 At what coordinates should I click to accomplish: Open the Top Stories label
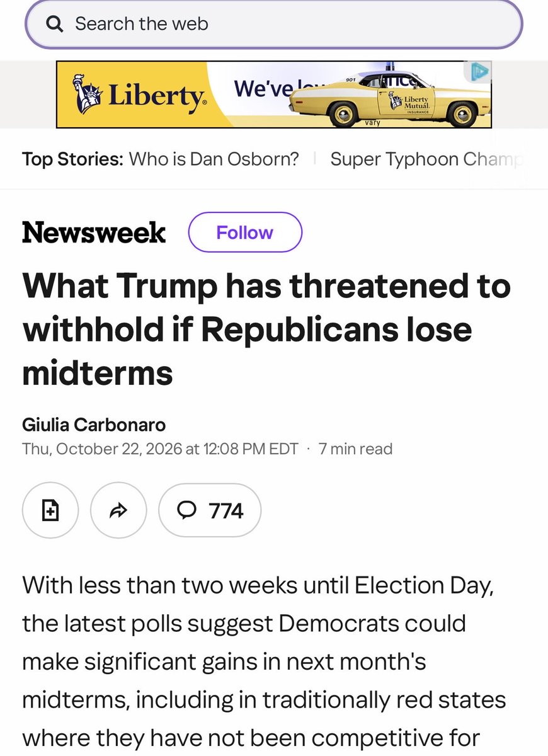pyautogui.click(x=72, y=159)
